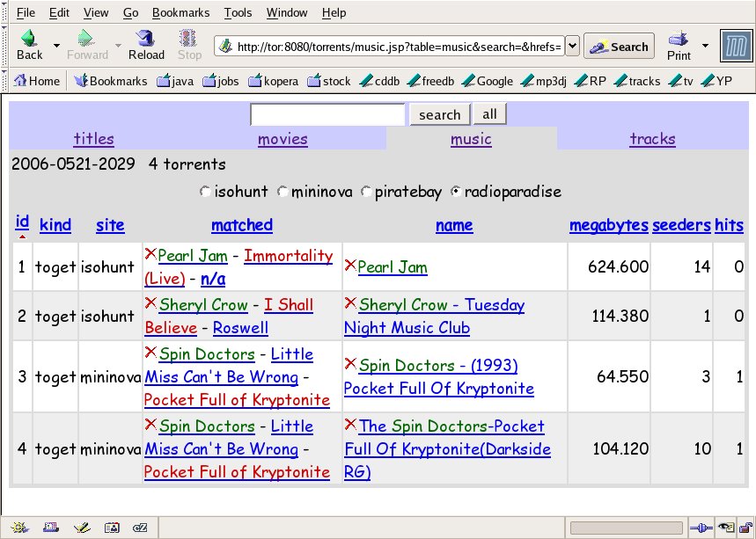
Task: Open the Immortality (Live) link
Action: (x=239, y=266)
